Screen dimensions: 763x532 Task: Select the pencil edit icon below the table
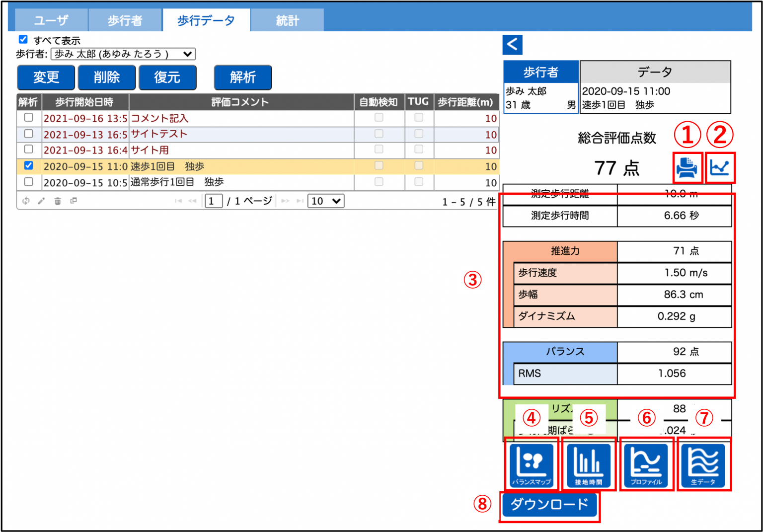click(x=42, y=201)
